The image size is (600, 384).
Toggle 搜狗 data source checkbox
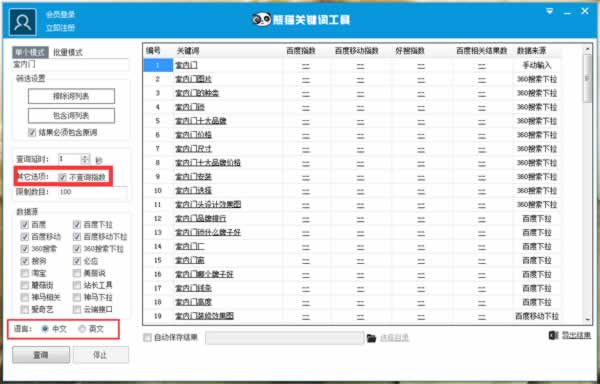point(25,261)
